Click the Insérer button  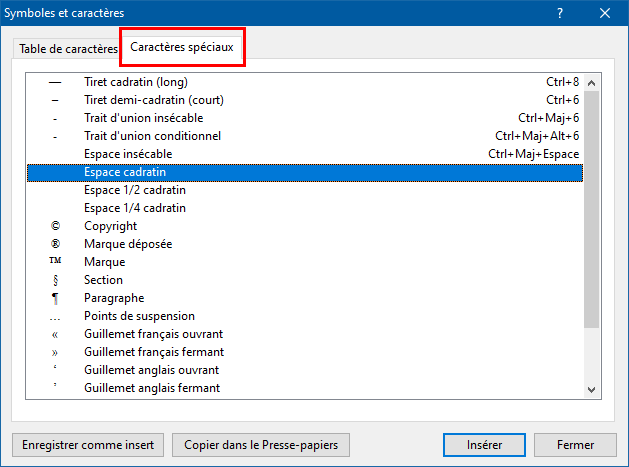tap(484, 444)
